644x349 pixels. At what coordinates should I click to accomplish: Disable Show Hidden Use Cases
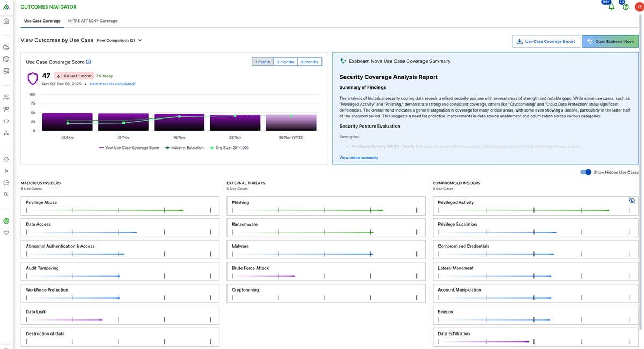coord(586,172)
